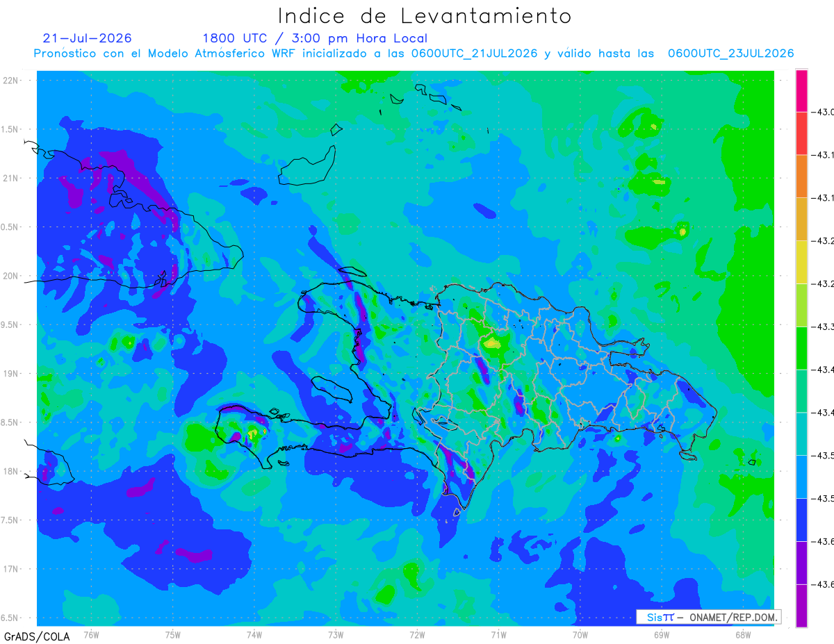Click the '71W' longitude label
Viewport: 834px width, 644px height.
point(498,634)
